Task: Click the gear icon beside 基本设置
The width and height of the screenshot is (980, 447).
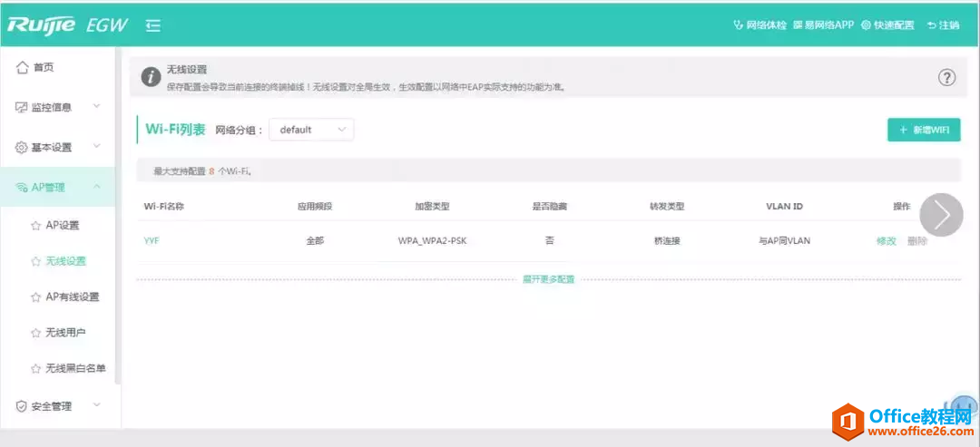Action: click(21, 147)
